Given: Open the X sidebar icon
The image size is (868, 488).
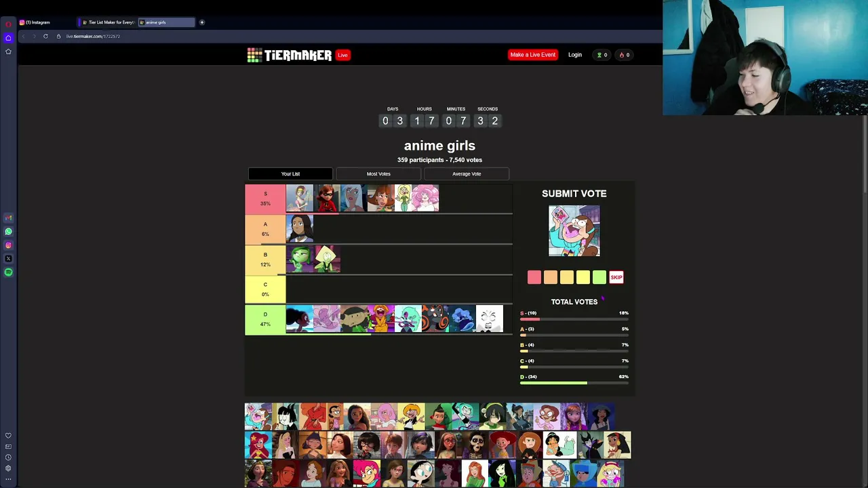Looking at the screenshot, I should click(x=8, y=259).
